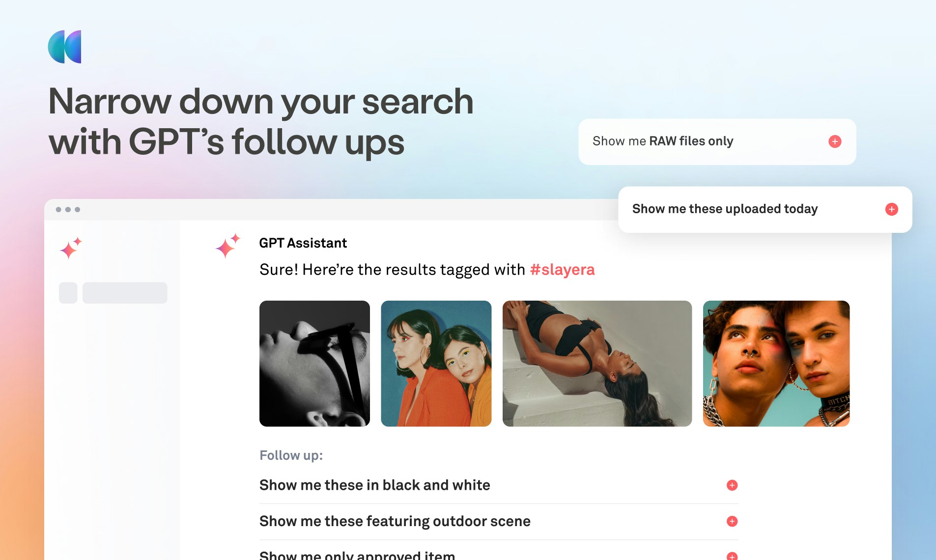
Task: Click the wide gray sidebar placeholder bar
Action: (125, 293)
